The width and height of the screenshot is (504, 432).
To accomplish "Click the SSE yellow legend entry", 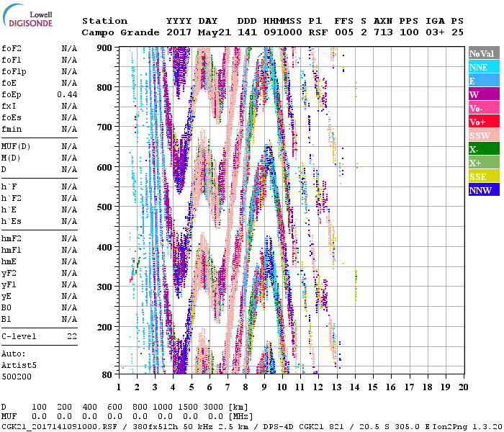I will pyautogui.click(x=482, y=176).
